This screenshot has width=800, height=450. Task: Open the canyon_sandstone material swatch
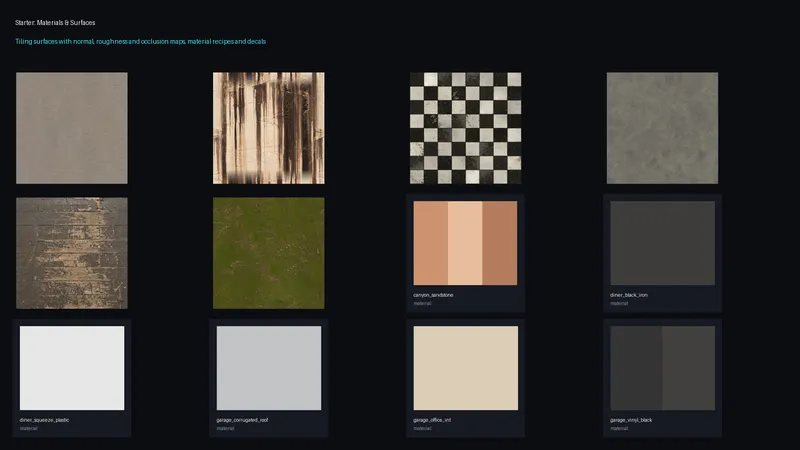pyautogui.click(x=465, y=243)
